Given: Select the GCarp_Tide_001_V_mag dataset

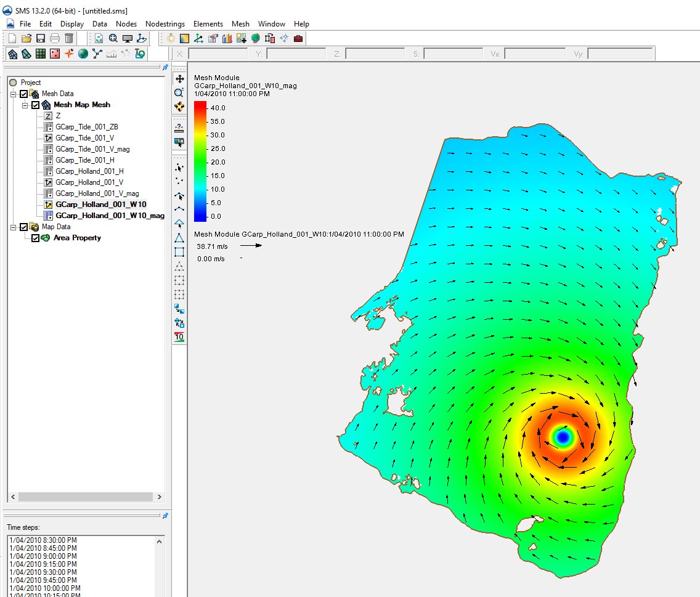Looking at the screenshot, I should tap(92, 149).
